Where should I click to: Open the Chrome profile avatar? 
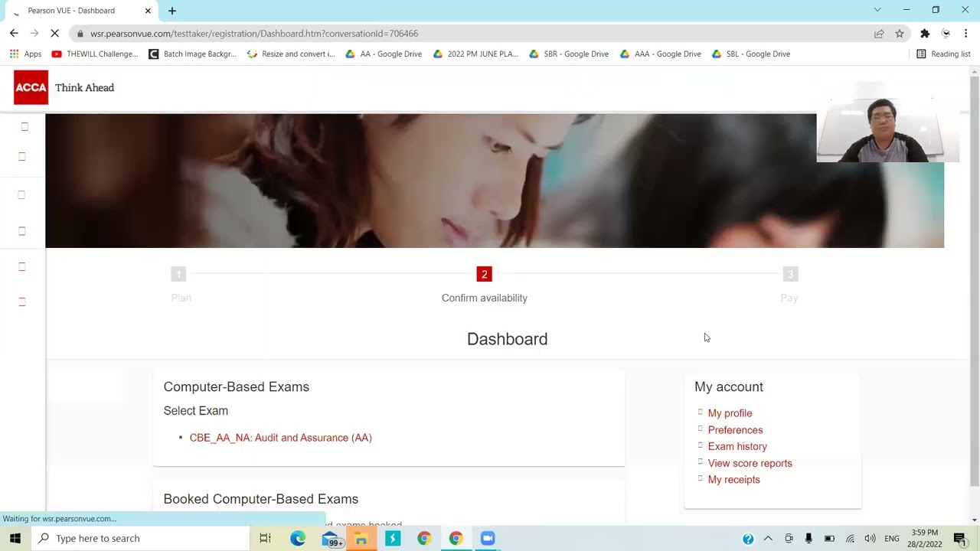pos(946,34)
